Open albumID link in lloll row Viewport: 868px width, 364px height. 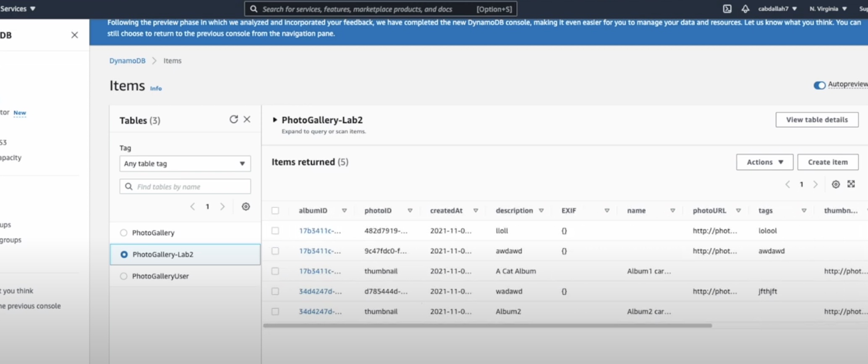320,231
